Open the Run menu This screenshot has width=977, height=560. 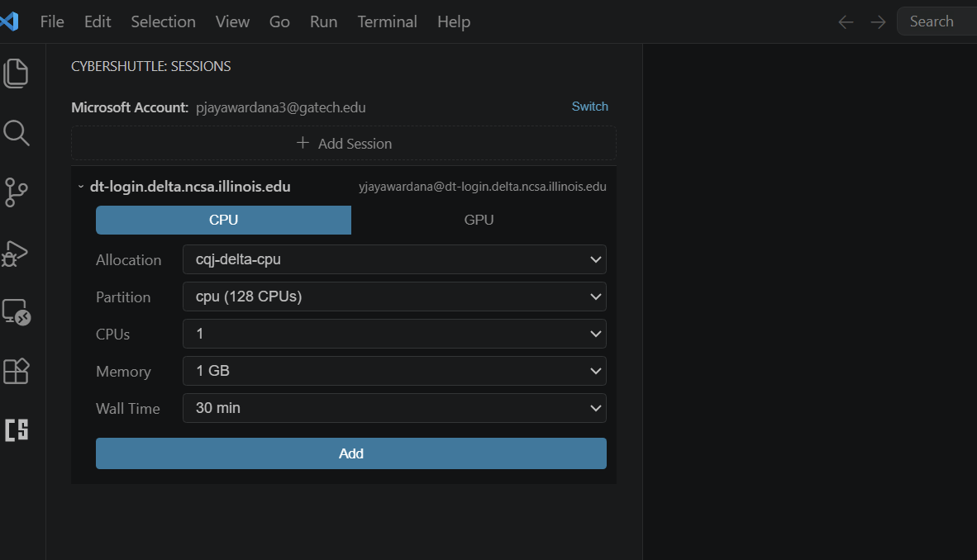(x=323, y=21)
